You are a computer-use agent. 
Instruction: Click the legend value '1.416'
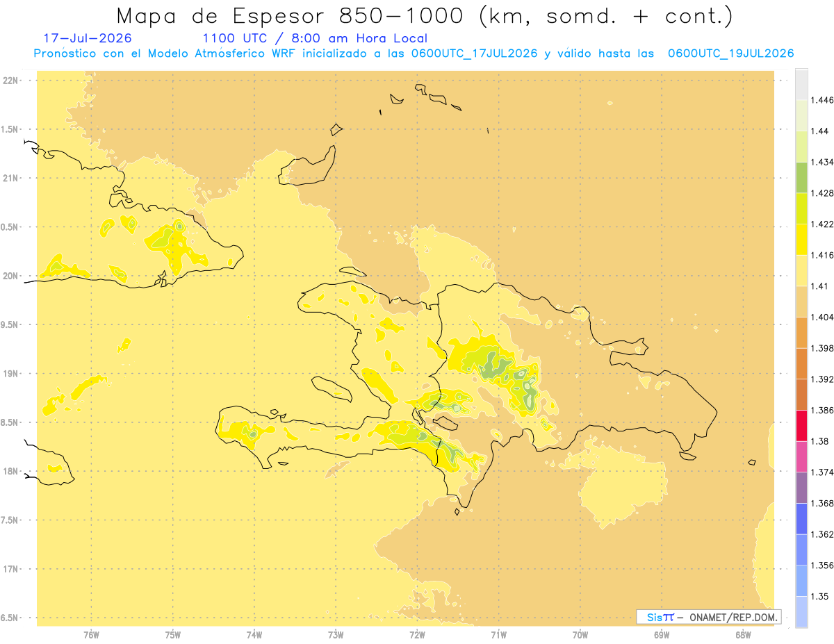tap(822, 255)
